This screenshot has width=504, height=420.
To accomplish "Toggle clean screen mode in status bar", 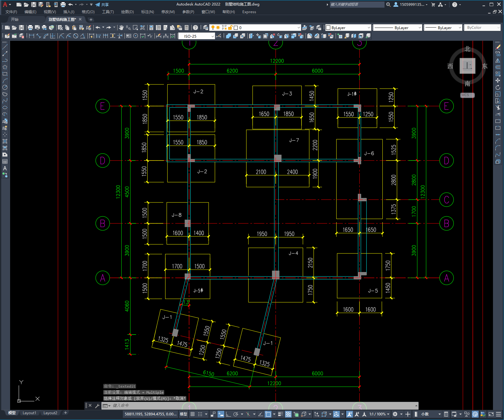I will click(491, 414).
